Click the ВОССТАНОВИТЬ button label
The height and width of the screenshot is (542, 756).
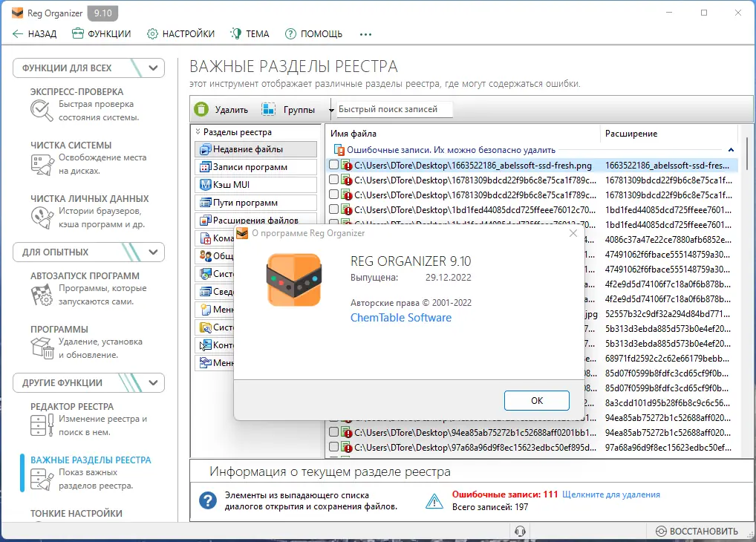coord(703,532)
